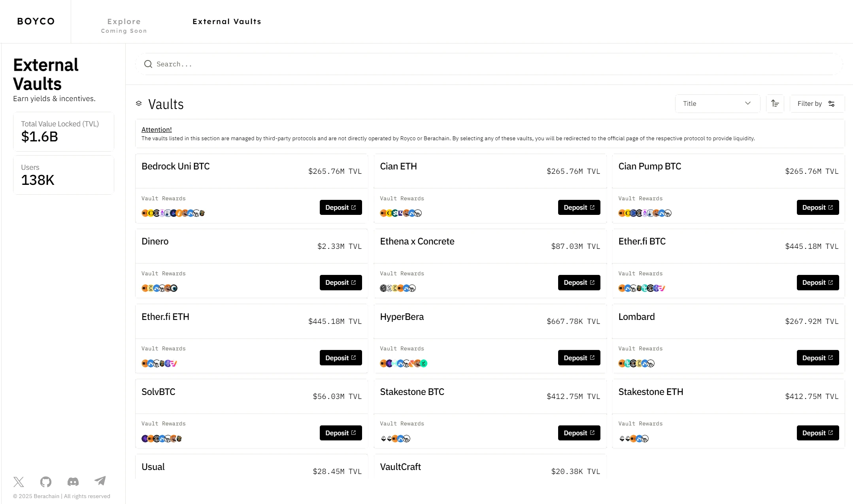Viewport: 853px width, 504px height.
Task: Click the $20.38K TVL value on VaultCraft
Action: (576, 472)
